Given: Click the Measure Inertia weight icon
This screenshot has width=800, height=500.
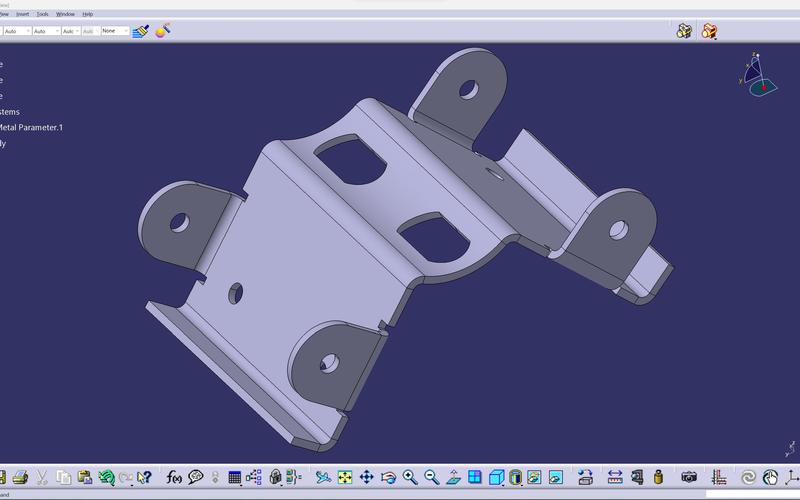Looking at the screenshot, I should tap(658, 478).
